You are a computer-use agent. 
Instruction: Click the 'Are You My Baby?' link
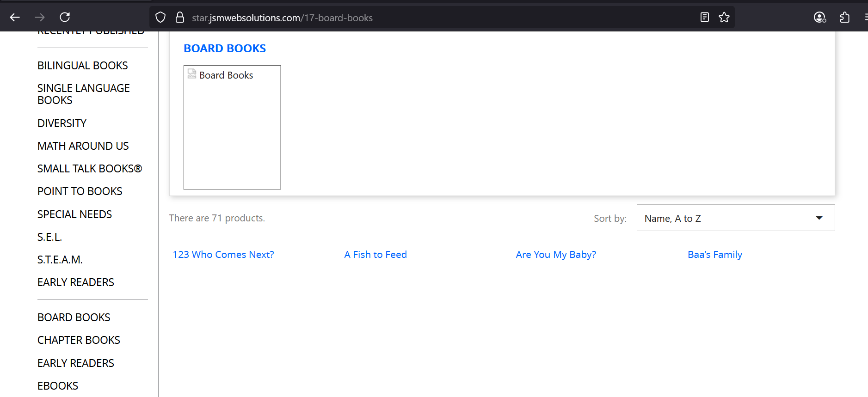click(x=556, y=255)
